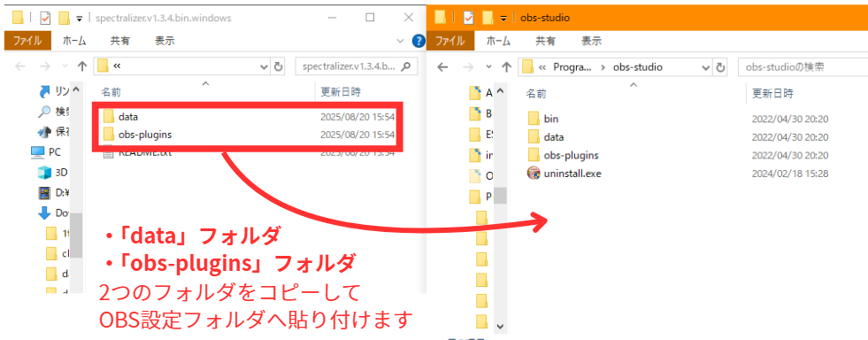Open recent locations dropdown in spectralizer window
Screen dimensions: 868x340
tap(65, 67)
